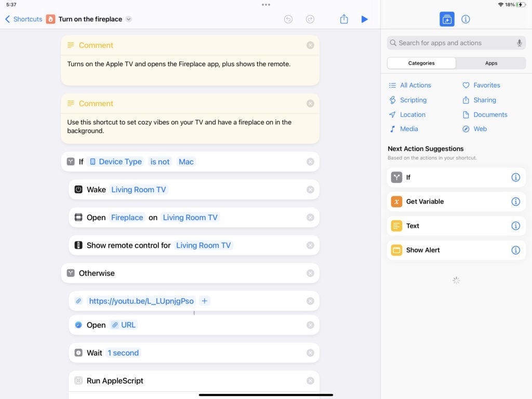Change the Fireplace app parameter

(127, 218)
